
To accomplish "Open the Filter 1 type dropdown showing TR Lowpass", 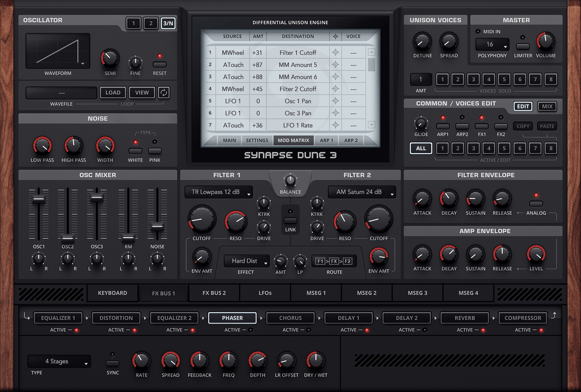I will pyautogui.click(x=218, y=192).
